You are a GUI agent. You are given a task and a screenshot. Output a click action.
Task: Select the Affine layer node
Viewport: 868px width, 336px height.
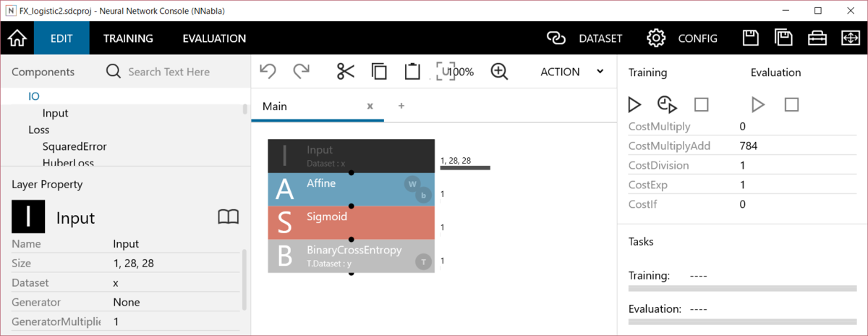(351, 189)
